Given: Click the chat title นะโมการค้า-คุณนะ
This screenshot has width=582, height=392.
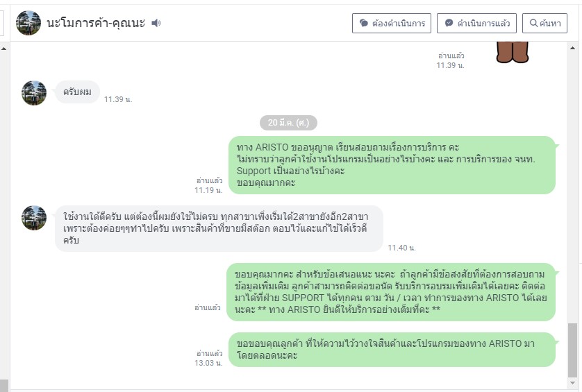Looking at the screenshot, I should tap(96, 23).
